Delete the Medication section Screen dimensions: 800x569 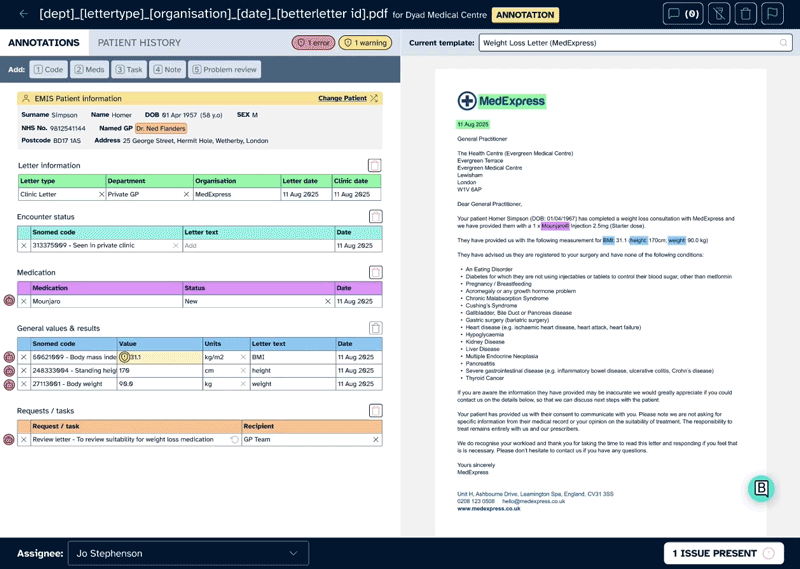[x=376, y=272]
